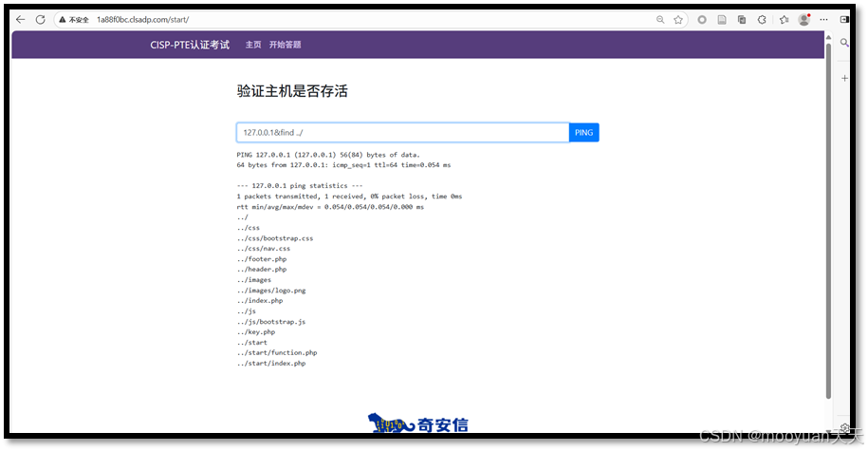
Task: Click the blue PING button
Action: pos(584,132)
